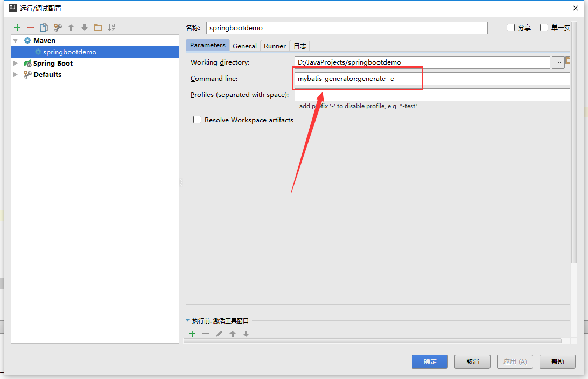The width and height of the screenshot is (588, 379).
Task: Add a before-launch task
Action: point(192,334)
